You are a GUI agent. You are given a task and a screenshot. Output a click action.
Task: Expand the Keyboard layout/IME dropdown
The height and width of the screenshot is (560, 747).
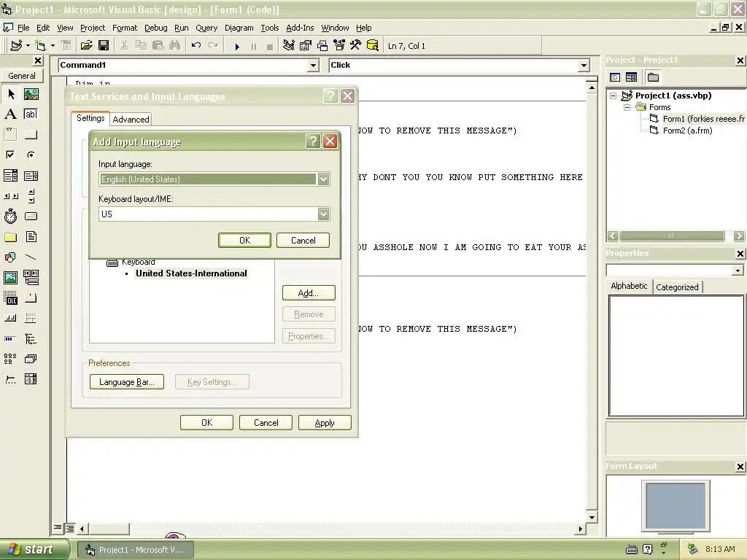click(x=323, y=214)
